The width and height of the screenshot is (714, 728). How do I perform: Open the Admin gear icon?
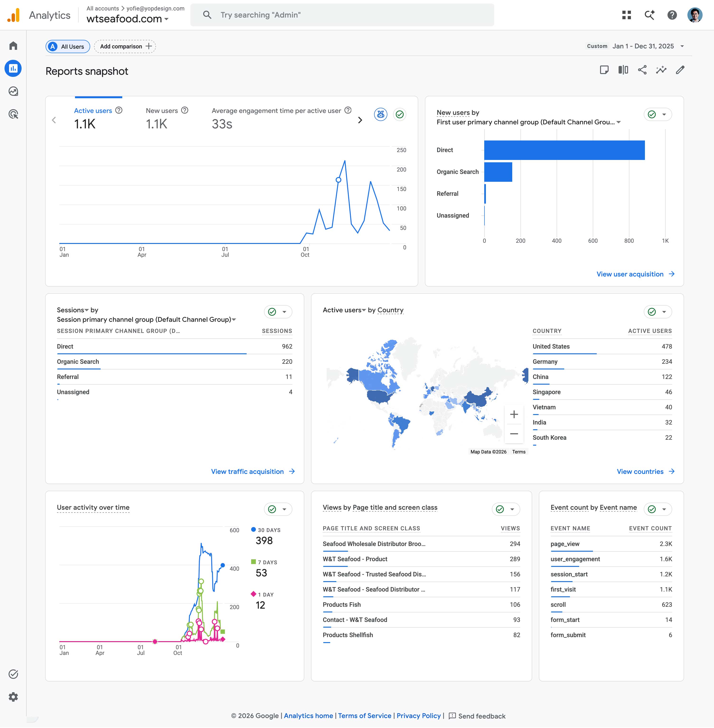coord(13,697)
